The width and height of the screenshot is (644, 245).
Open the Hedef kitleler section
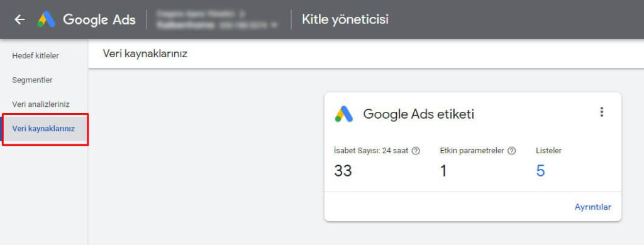coord(35,56)
